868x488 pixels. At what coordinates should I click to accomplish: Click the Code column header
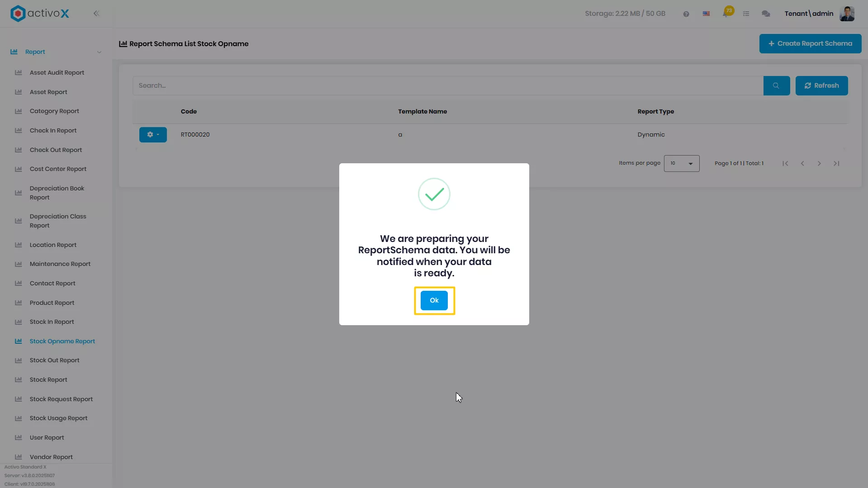pos(189,112)
